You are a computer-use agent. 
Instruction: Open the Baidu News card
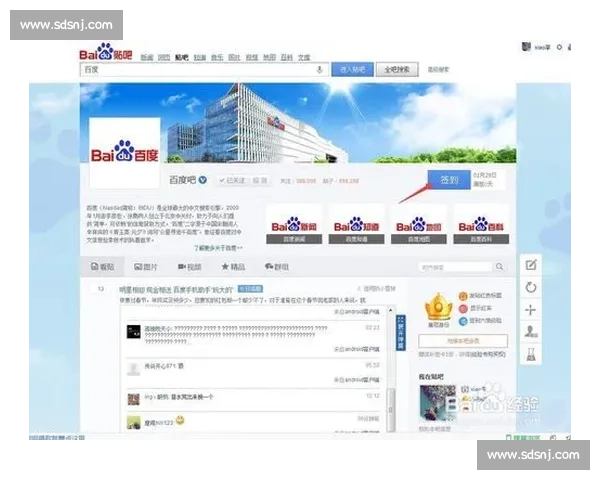(294, 224)
